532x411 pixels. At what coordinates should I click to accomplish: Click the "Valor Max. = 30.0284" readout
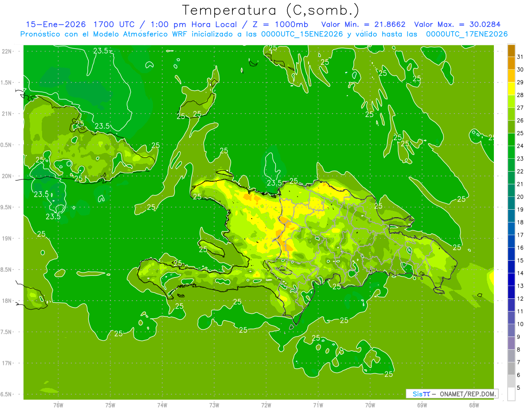(458, 24)
